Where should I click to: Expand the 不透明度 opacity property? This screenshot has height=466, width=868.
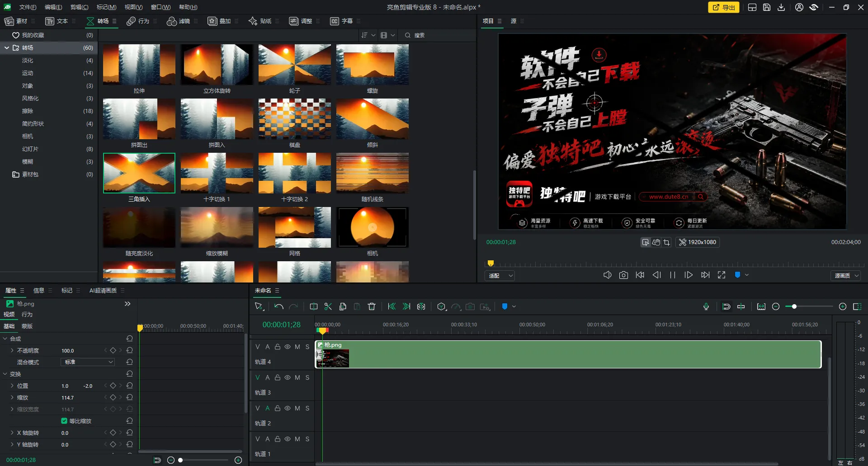[12, 350]
